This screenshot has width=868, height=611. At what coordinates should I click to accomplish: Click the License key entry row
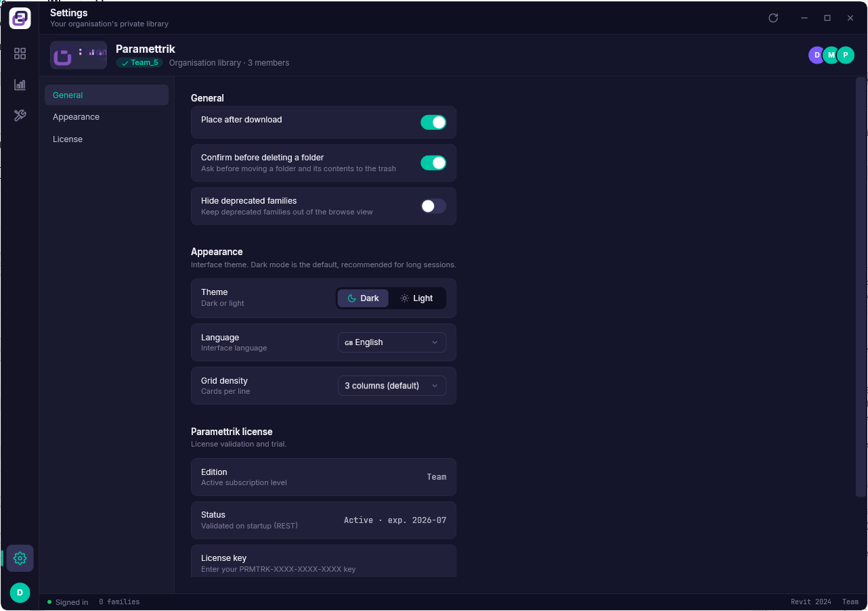324,561
